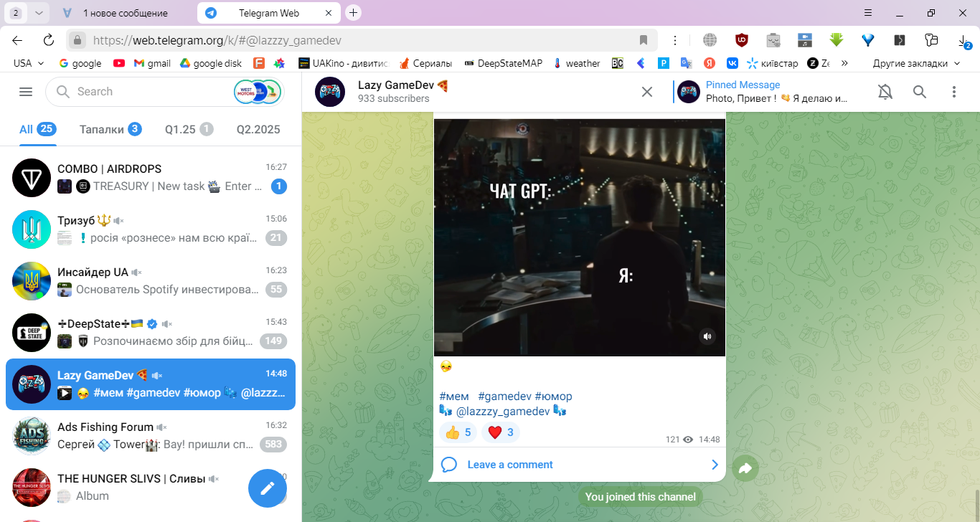Open the Инсайдер UA chat
980x522 pixels.
151,280
